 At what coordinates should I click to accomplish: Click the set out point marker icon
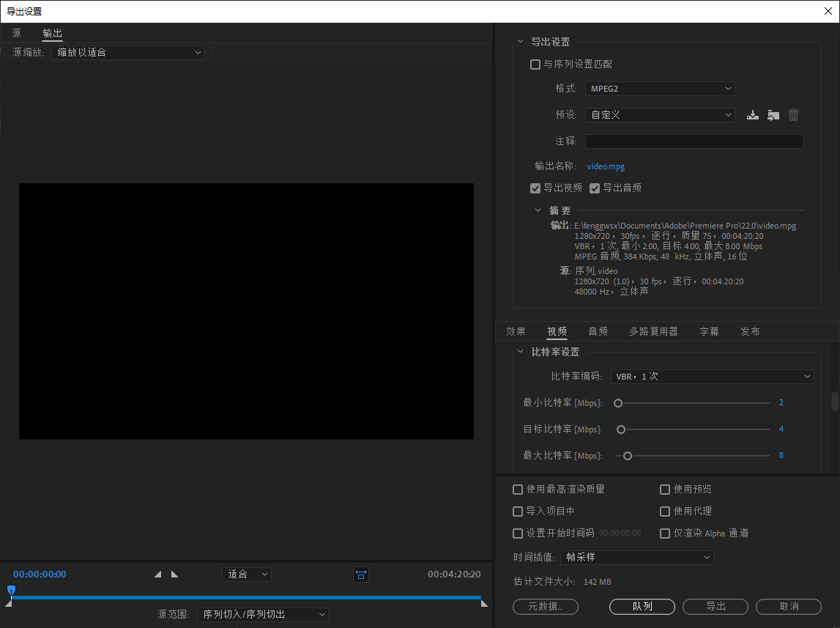[174, 575]
